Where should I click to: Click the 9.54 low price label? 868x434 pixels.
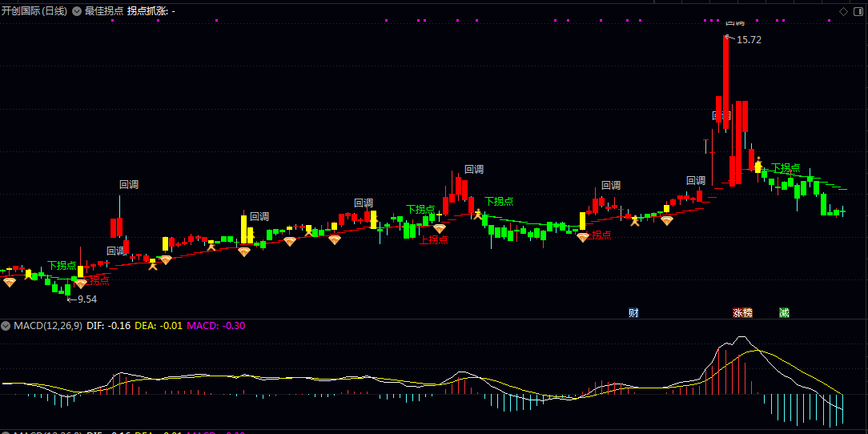(x=87, y=299)
